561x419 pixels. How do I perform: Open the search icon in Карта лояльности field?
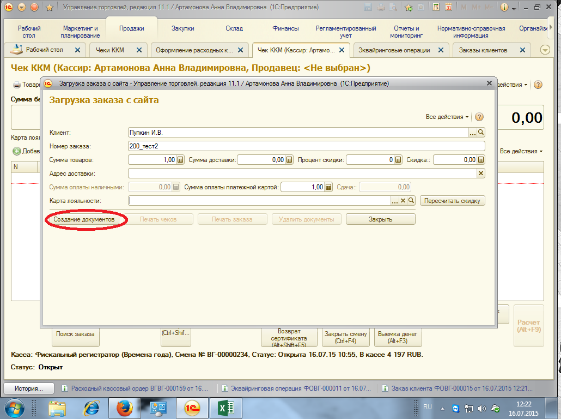pos(411,200)
